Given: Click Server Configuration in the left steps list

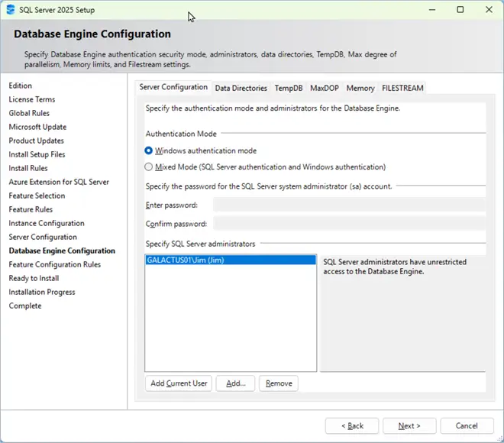Looking at the screenshot, I should click(x=43, y=237).
